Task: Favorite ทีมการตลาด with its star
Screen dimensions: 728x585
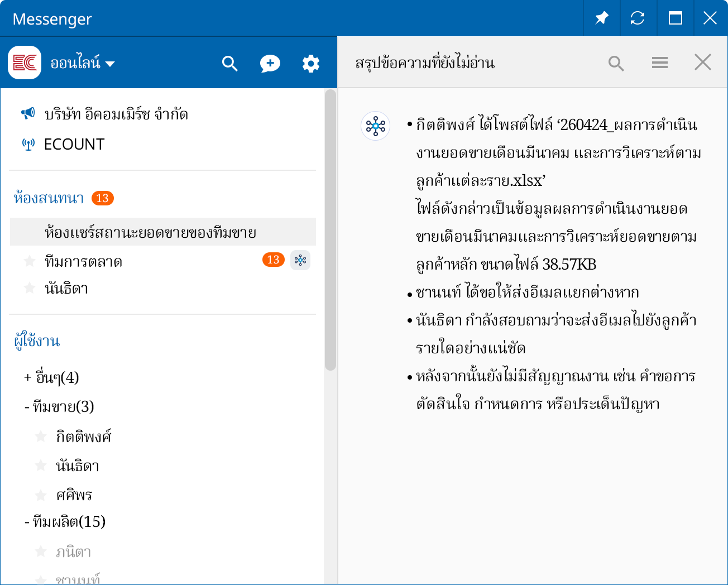Action: pyautogui.click(x=30, y=261)
